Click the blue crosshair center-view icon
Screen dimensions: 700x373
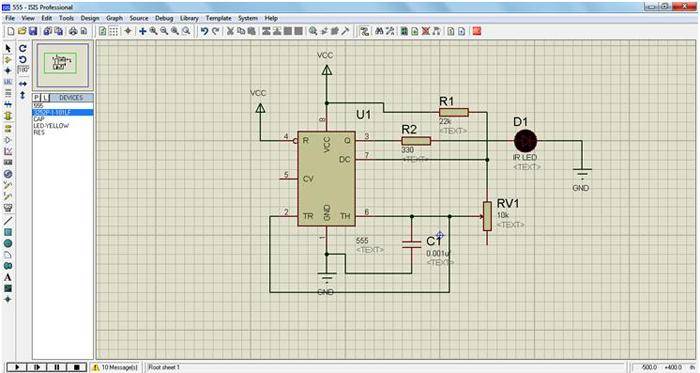(x=142, y=31)
